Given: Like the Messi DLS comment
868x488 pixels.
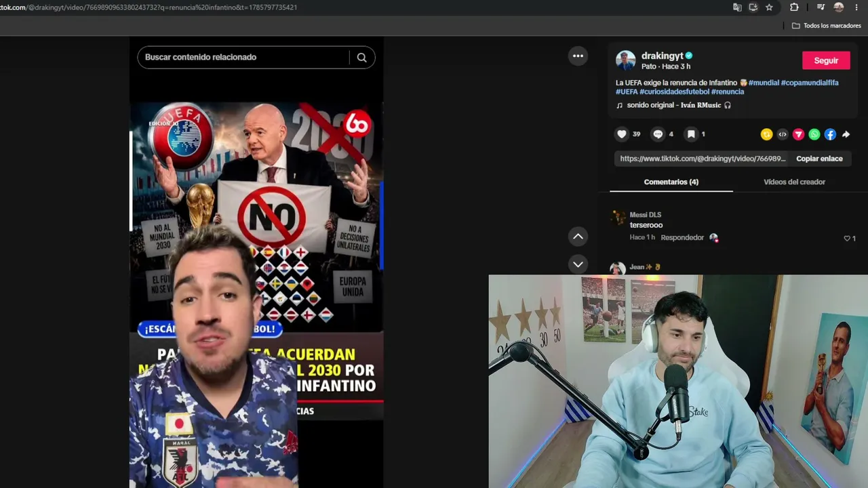Looking at the screenshot, I should 847,239.
